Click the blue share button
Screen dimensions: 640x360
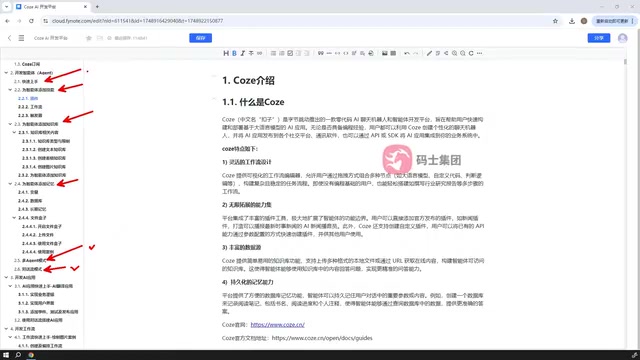tap(599, 38)
